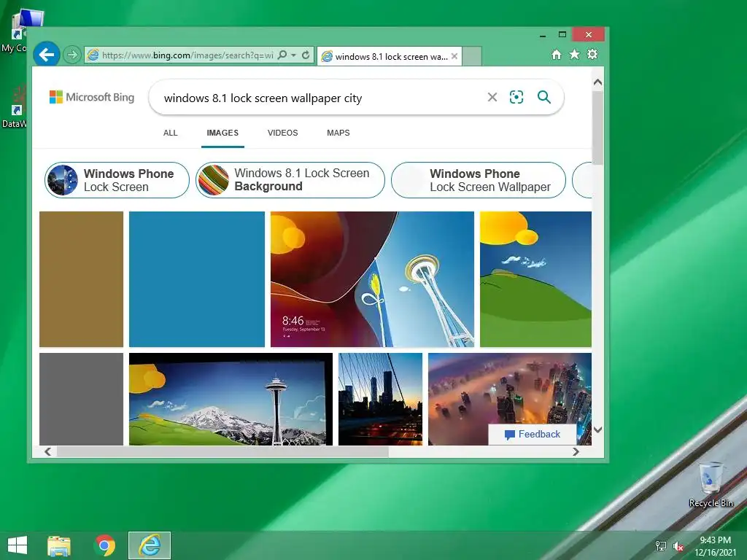
Task: Open the Recycle Bin desktop icon
Action: tap(711, 484)
